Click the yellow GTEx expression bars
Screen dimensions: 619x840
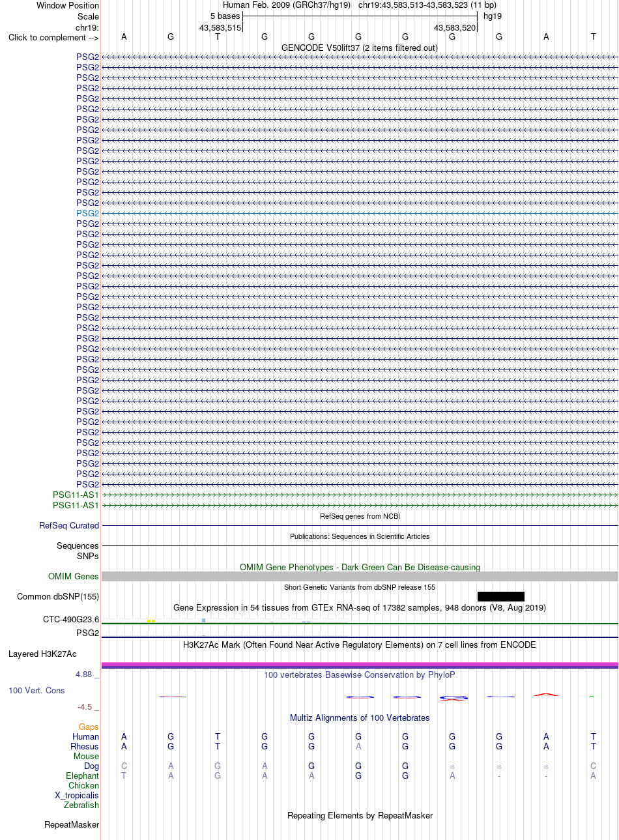(151, 621)
